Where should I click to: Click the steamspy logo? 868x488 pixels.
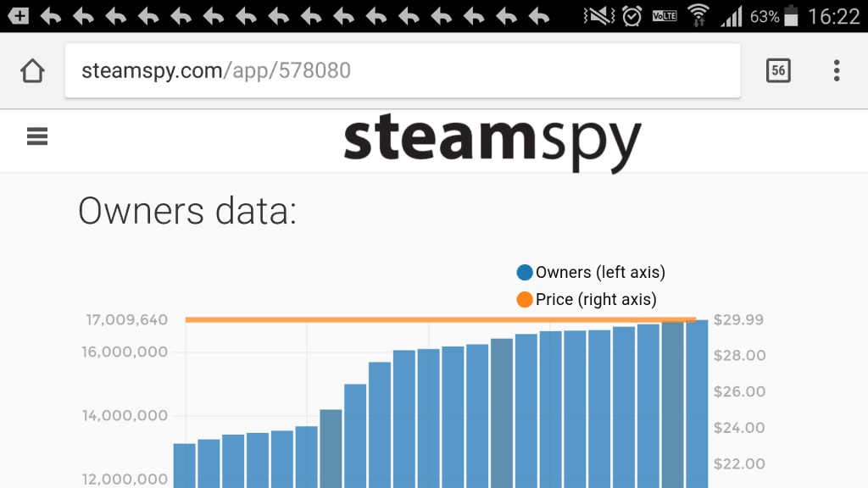click(x=492, y=141)
